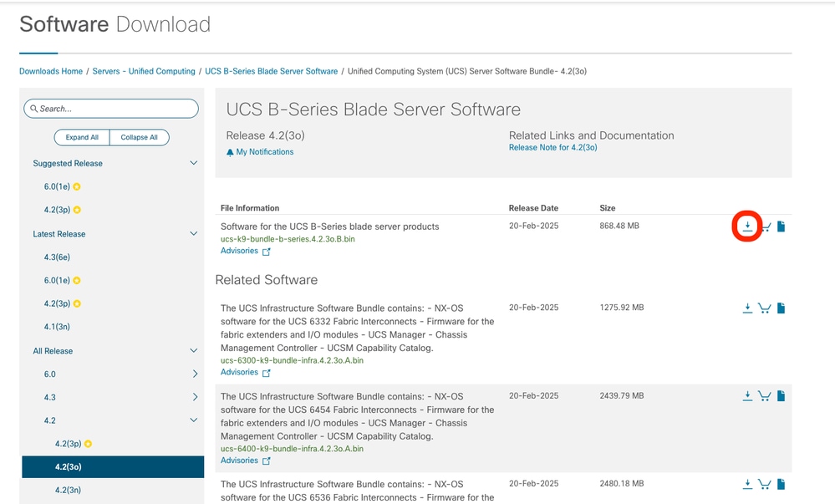Add B-Series blade server software to cart
835x504 pixels.
tap(766, 227)
